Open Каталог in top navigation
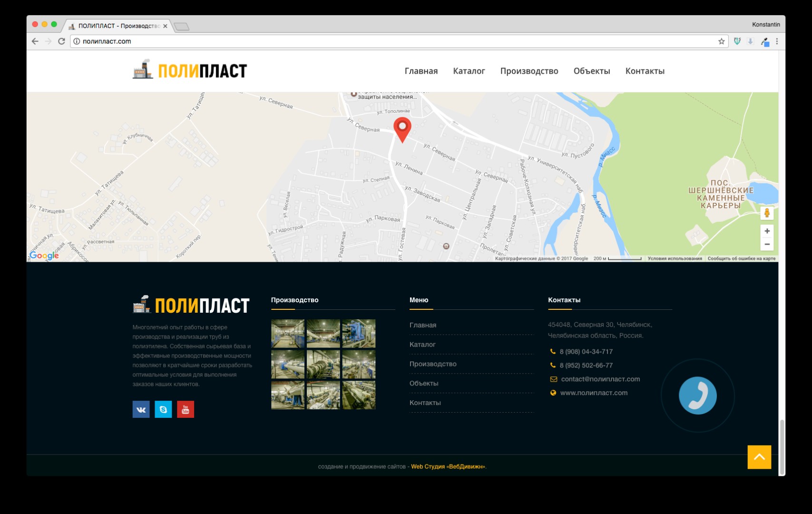The height and width of the screenshot is (514, 812). coord(469,71)
